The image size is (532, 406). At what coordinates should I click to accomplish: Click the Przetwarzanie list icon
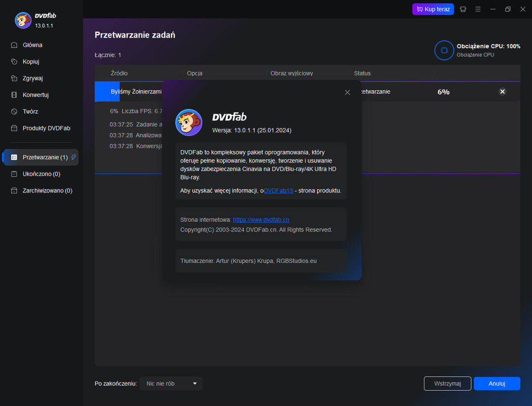14,157
